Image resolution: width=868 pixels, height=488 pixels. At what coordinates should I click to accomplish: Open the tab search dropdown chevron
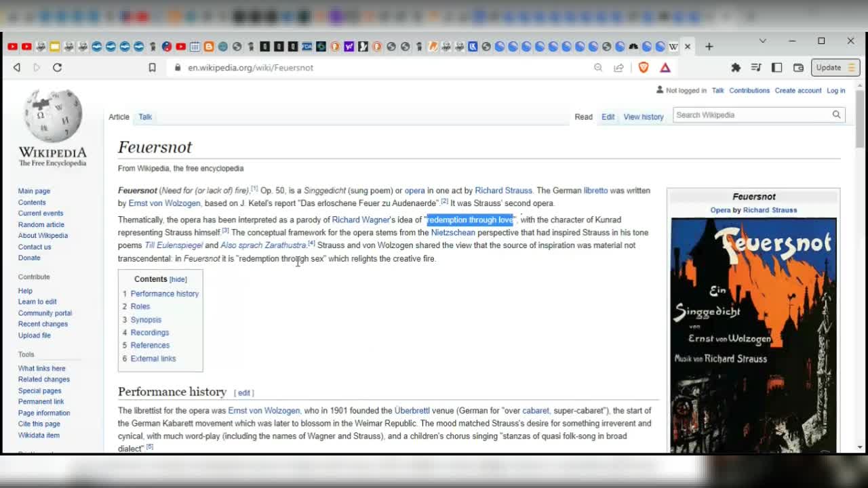click(x=763, y=41)
